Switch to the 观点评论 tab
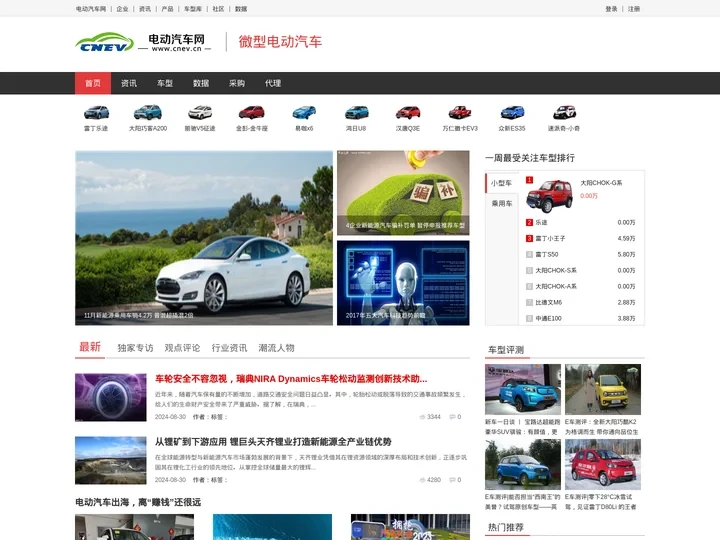Screen dimensions: 720x540 click(x=182, y=348)
